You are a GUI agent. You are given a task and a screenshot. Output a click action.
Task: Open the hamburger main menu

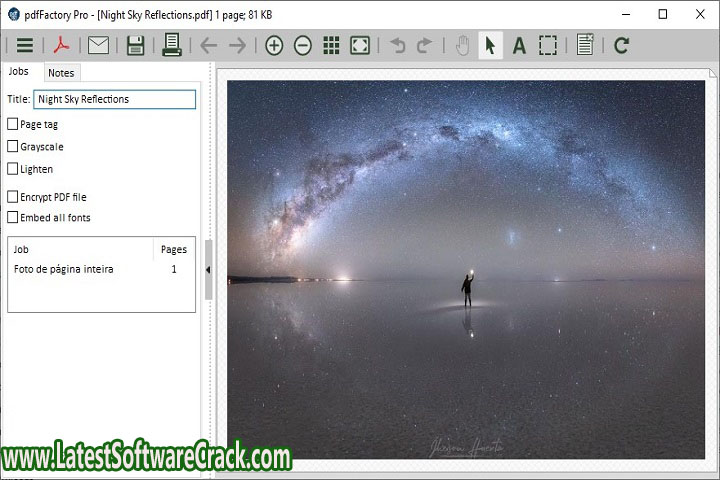click(24, 45)
